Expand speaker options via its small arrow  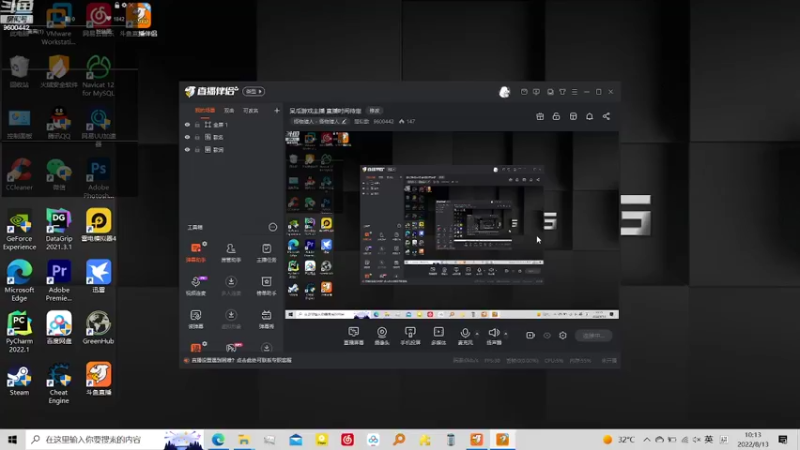click(x=506, y=334)
